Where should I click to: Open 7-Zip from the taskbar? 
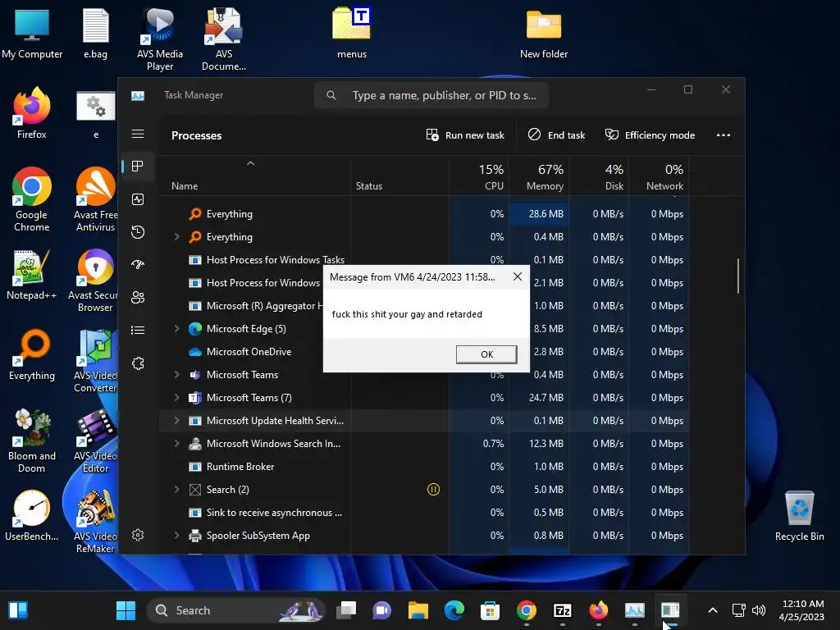tap(563, 610)
